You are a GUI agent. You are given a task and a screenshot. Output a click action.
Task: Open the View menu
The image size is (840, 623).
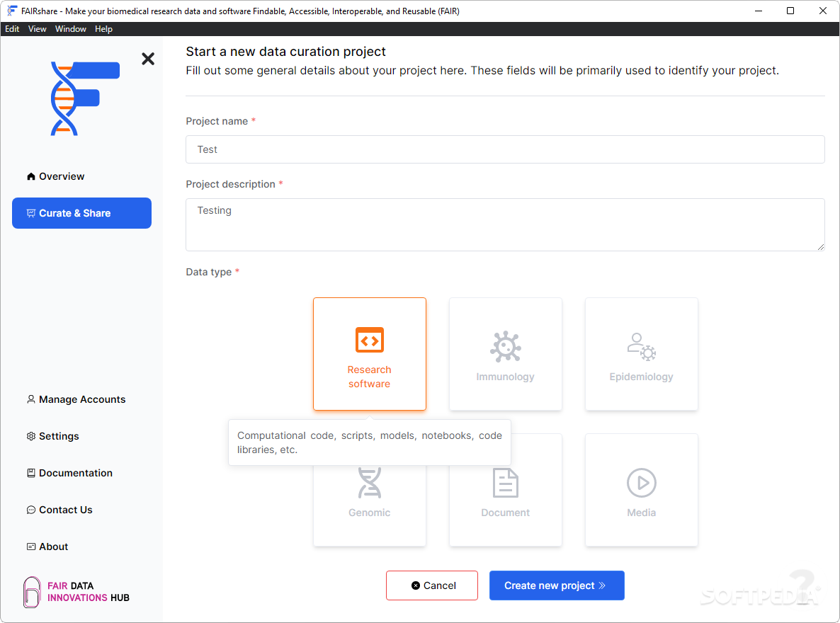pyautogui.click(x=37, y=29)
